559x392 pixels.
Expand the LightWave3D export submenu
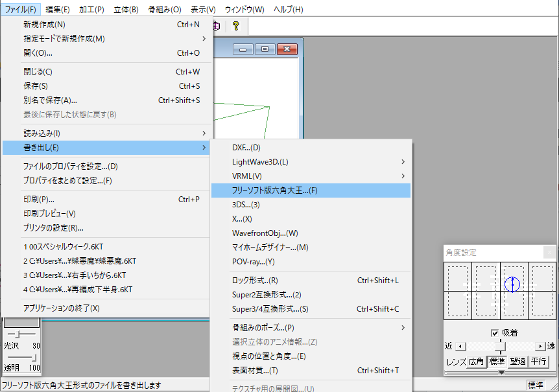311,161
